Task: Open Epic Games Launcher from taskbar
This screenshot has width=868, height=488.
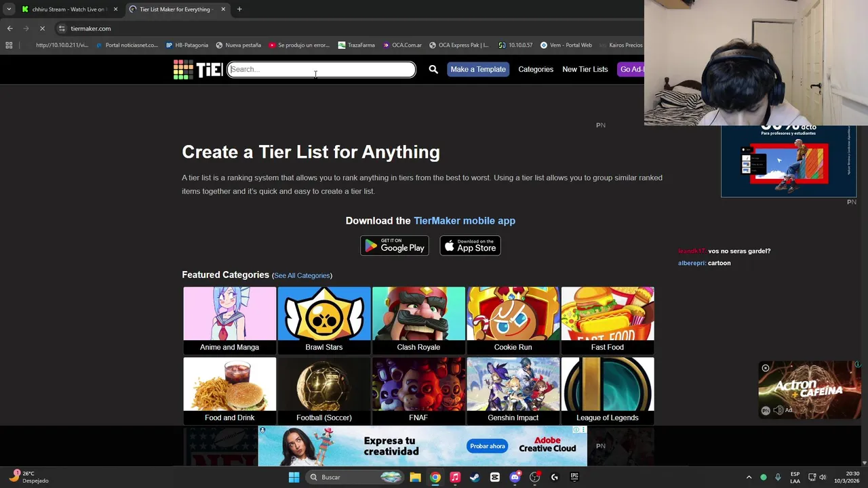Action: 574,477
